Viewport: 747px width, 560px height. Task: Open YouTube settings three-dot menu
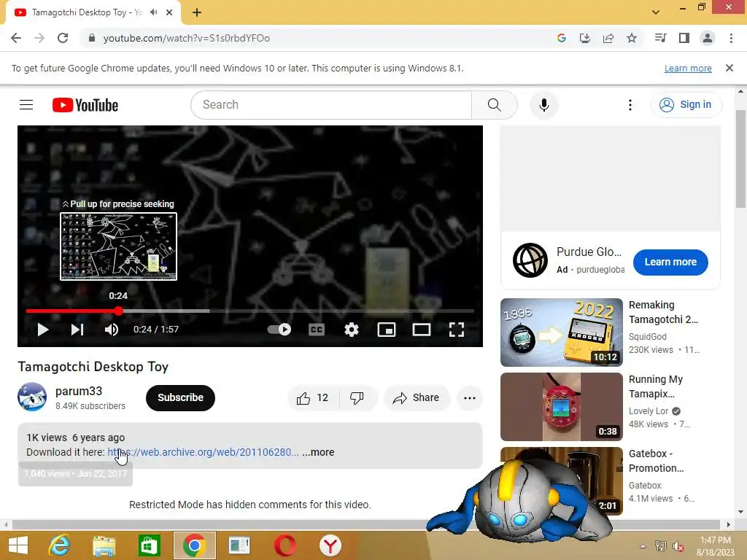(x=630, y=105)
